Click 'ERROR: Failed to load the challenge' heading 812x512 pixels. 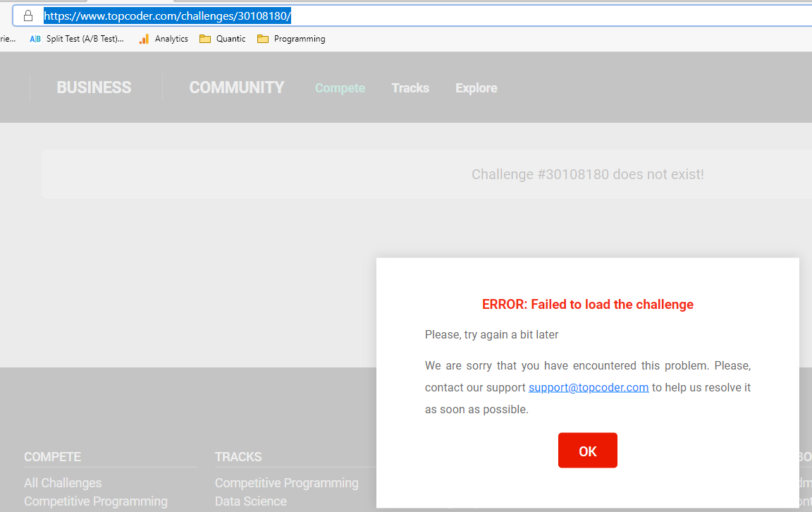588,304
